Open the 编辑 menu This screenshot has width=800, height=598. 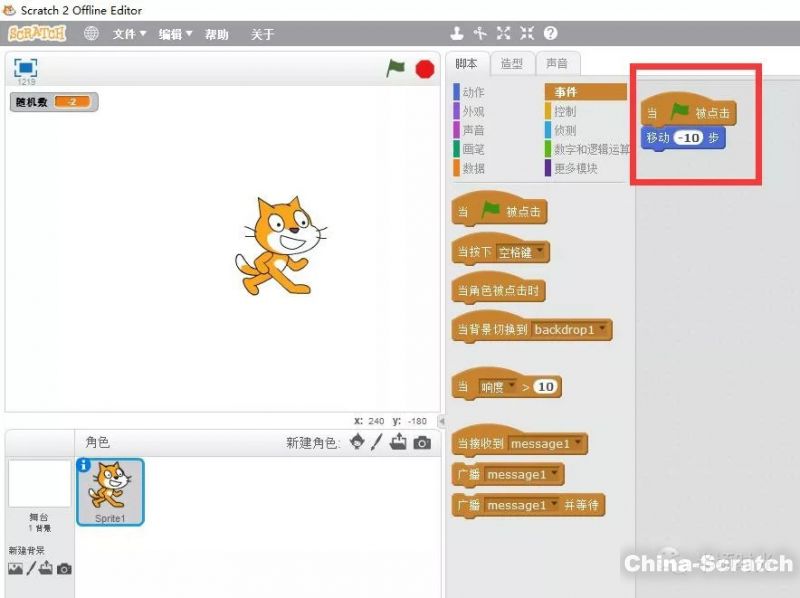click(175, 34)
